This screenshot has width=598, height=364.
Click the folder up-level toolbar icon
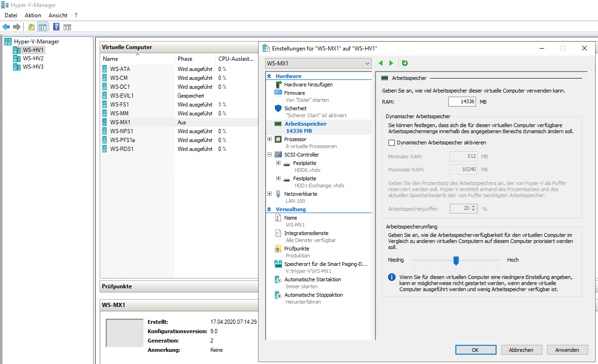tap(31, 27)
